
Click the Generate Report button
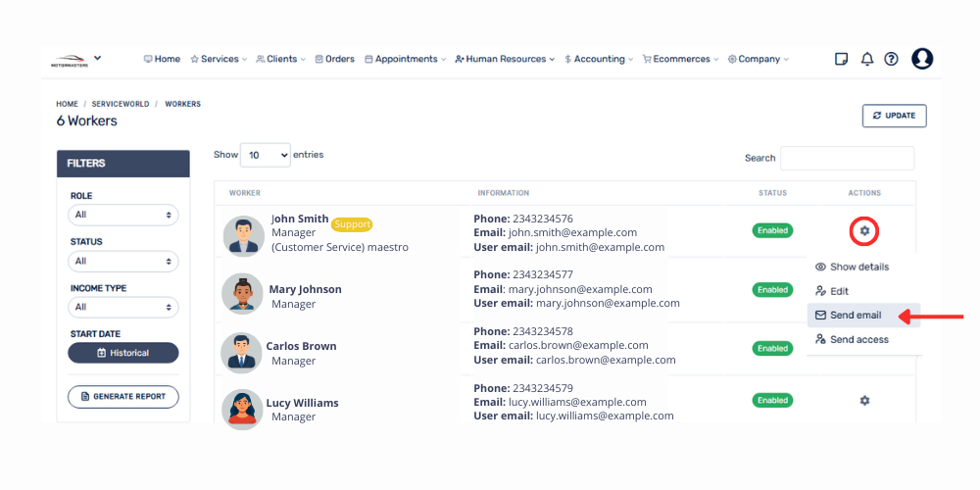pyautogui.click(x=122, y=396)
